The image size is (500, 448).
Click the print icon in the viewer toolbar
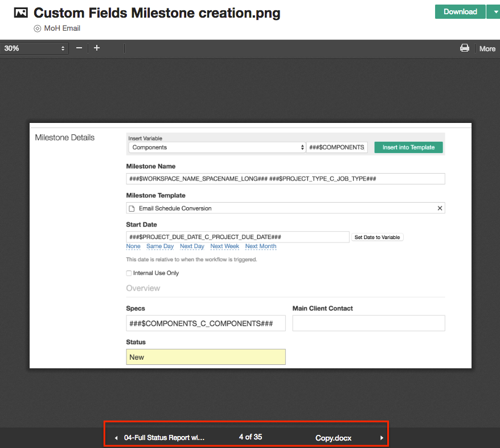(x=465, y=48)
